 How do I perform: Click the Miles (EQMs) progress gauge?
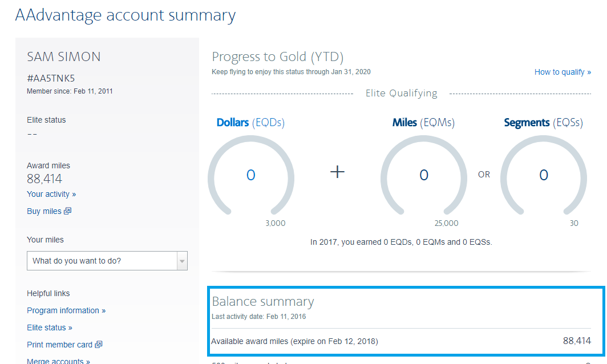pos(423,175)
